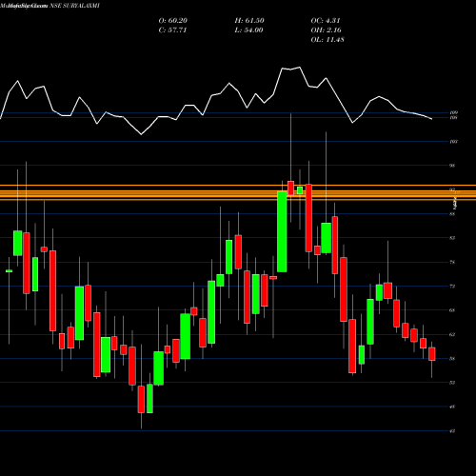Click the OL: 11.48 reading

327,40
